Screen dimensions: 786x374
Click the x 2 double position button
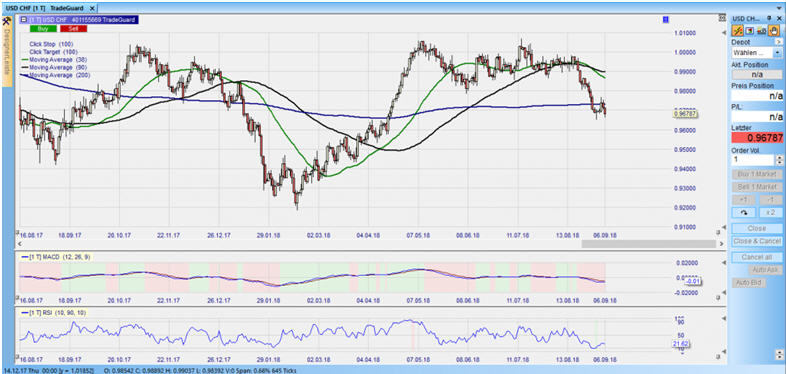tap(770, 213)
